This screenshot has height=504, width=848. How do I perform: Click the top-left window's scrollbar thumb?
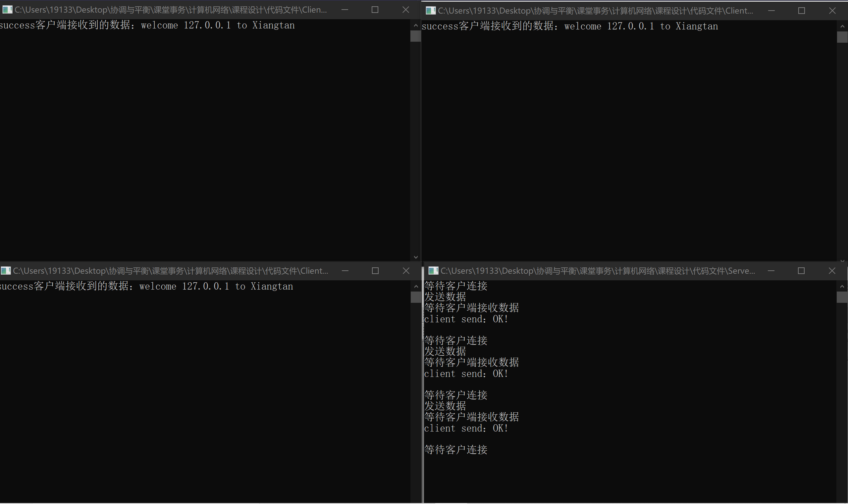[x=415, y=36]
